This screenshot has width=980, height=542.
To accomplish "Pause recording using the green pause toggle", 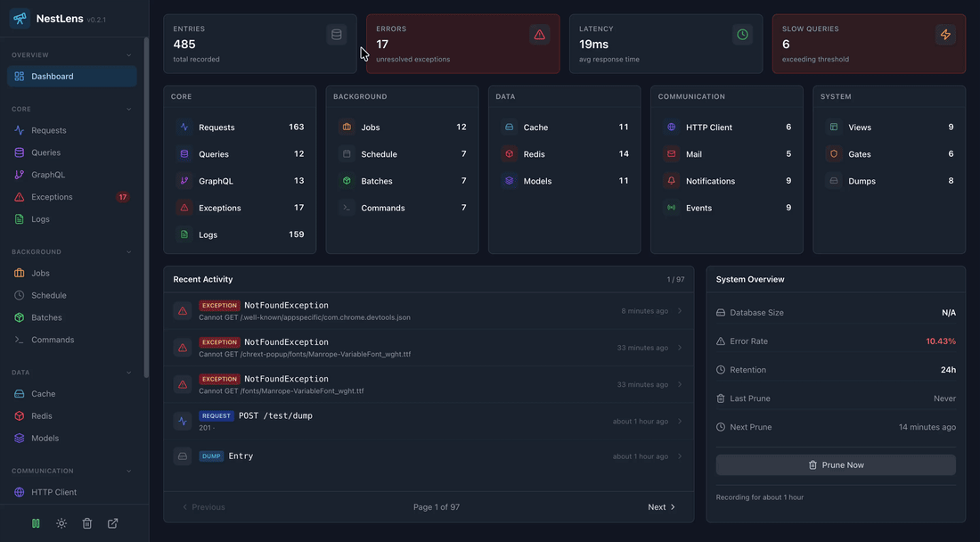I will (x=35, y=522).
